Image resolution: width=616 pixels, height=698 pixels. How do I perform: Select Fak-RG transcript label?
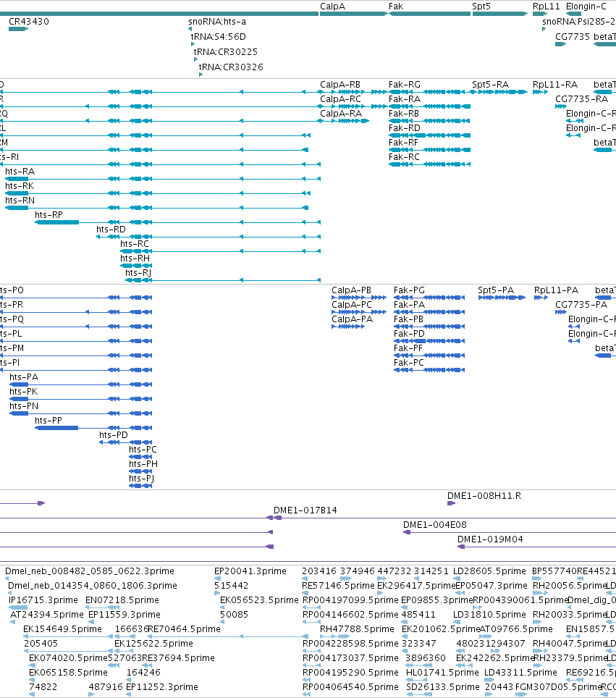(x=404, y=85)
